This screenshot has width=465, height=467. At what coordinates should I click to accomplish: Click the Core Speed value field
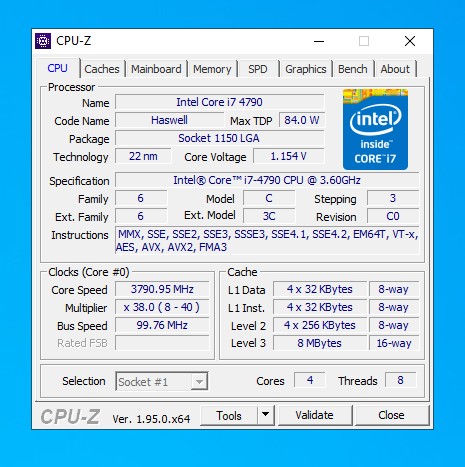coord(162,289)
